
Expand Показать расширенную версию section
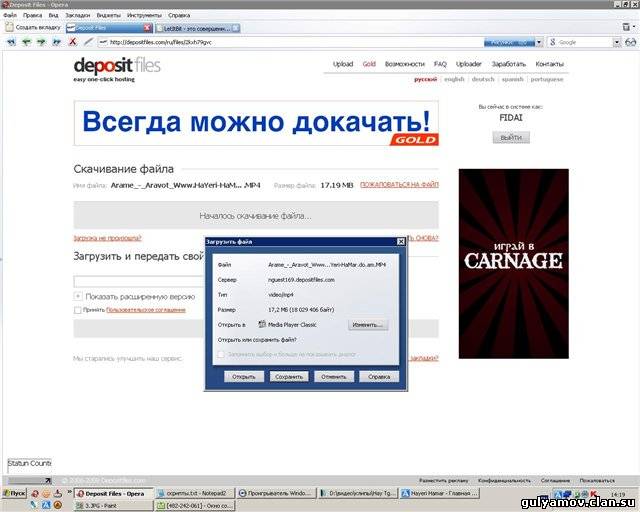tap(78, 297)
